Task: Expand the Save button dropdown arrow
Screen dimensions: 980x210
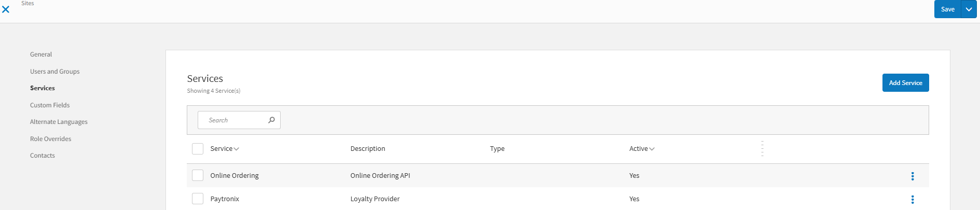Action: tap(969, 9)
